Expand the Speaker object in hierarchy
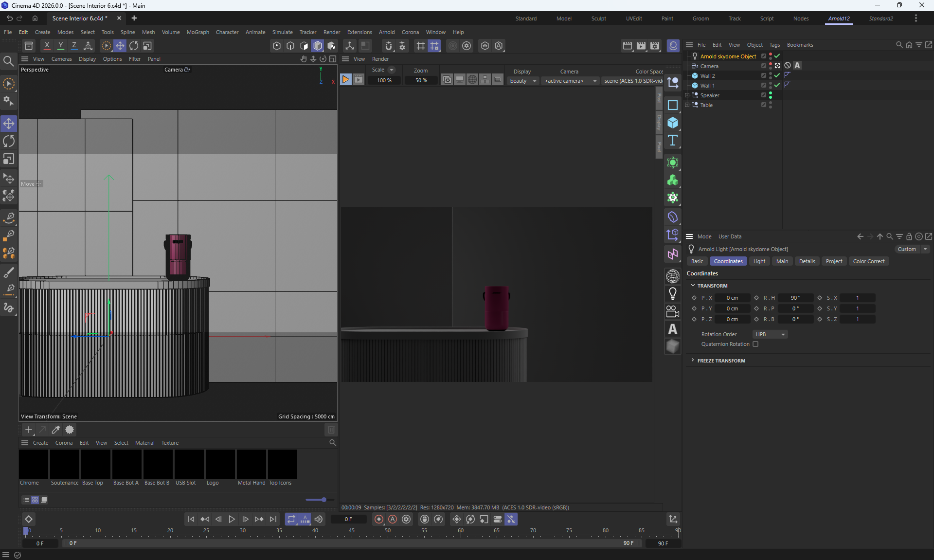 (687, 95)
